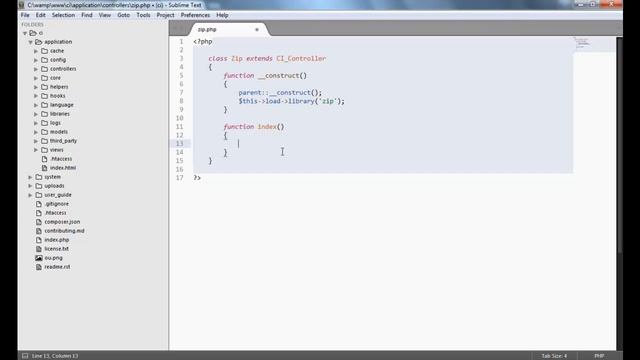This screenshot has width=640, height=360.
Task: Open the Find menu
Action: [87, 15]
